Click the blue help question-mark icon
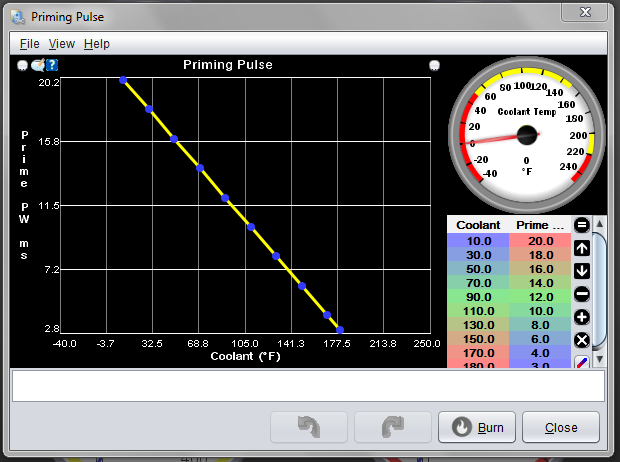Image resolution: width=620 pixels, height=462 pixels. pos(52,65)
